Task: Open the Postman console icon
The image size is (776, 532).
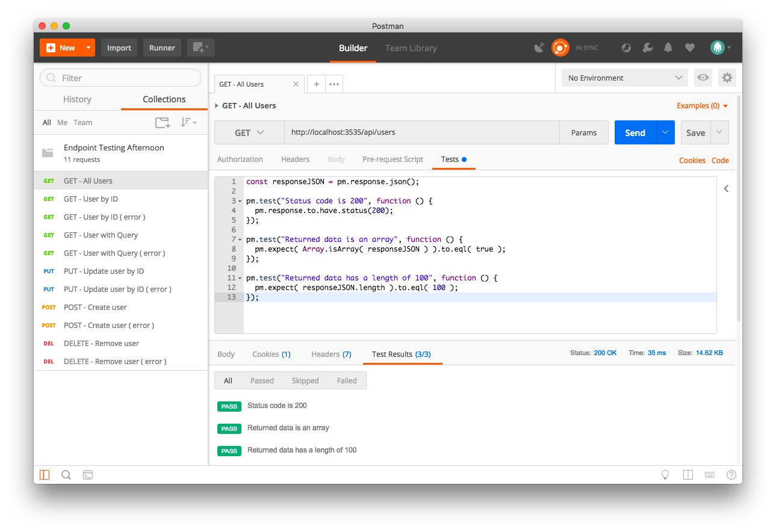Action: click(x=88, y=475)
